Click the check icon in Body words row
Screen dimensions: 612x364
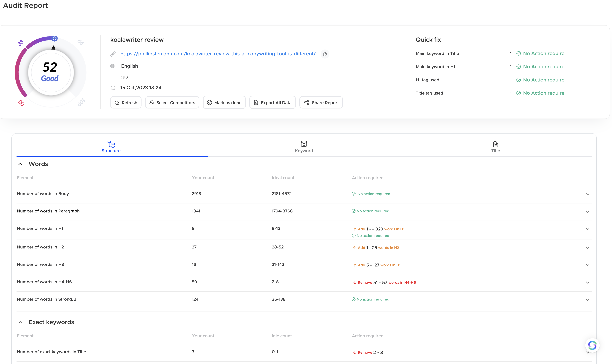click(354, 194)
